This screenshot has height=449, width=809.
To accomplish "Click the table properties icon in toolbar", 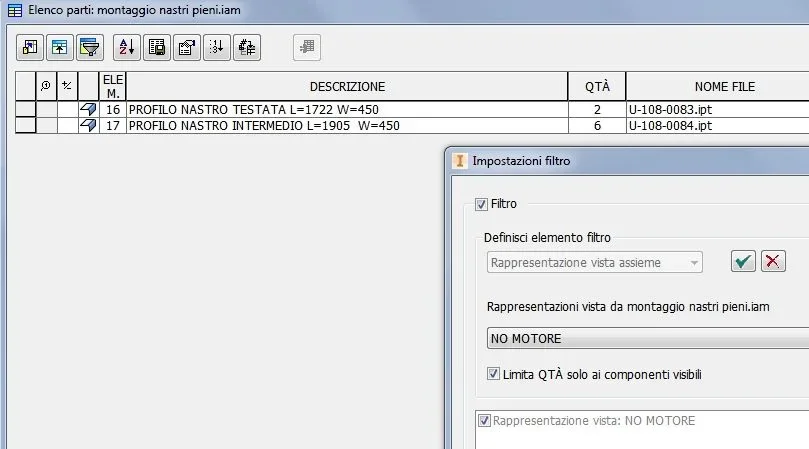I will pyautogui.click(x=187, y=47).
